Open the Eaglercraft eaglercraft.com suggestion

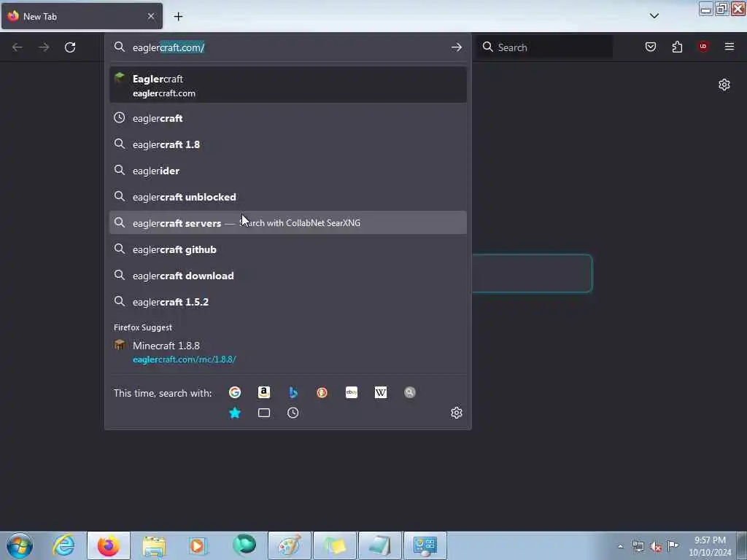click(x=287, y=85)
